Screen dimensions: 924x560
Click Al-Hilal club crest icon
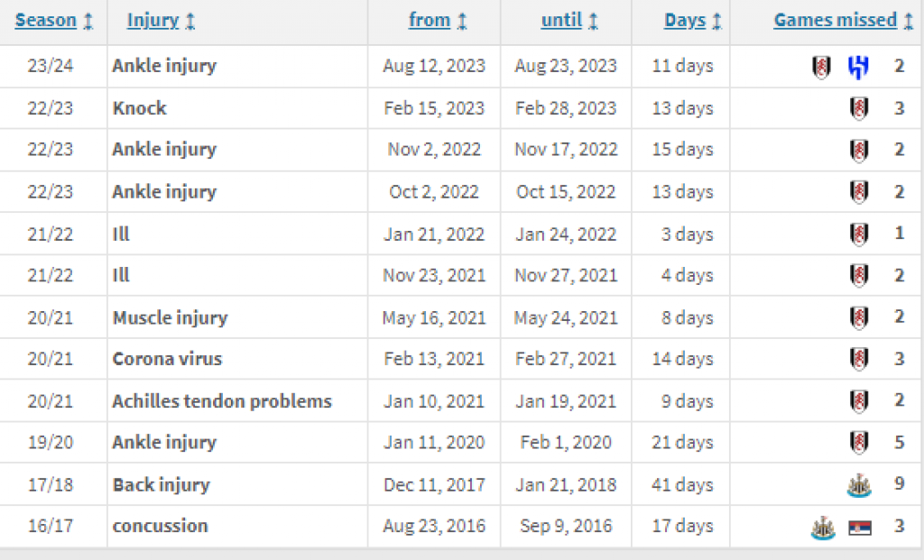(858, 67)
